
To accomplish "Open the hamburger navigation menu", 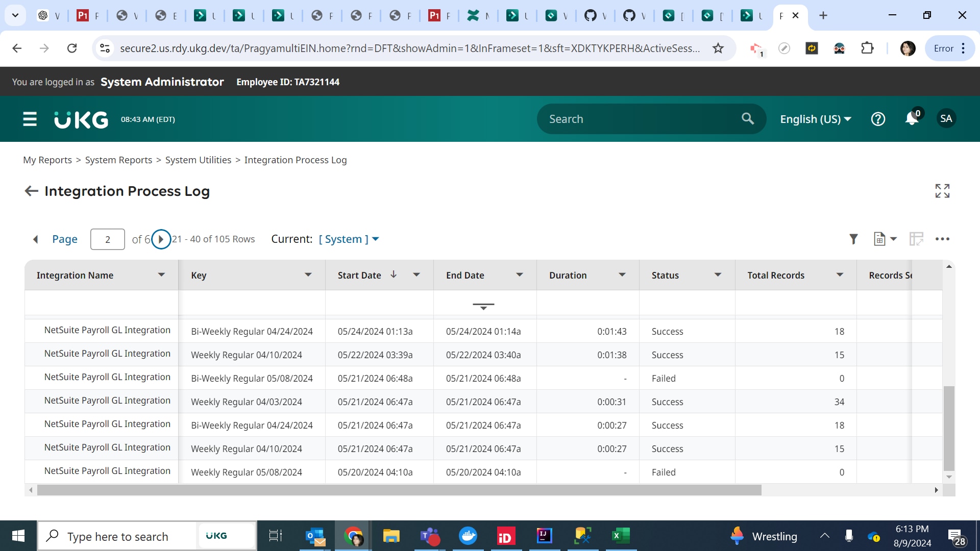I will pyautogui.click(x=30, y=119).
